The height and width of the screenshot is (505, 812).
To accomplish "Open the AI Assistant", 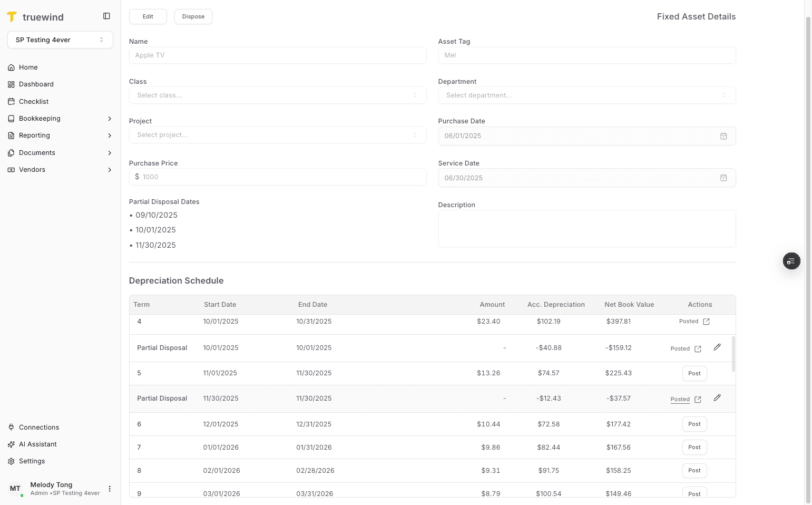I will pos(37,444).
